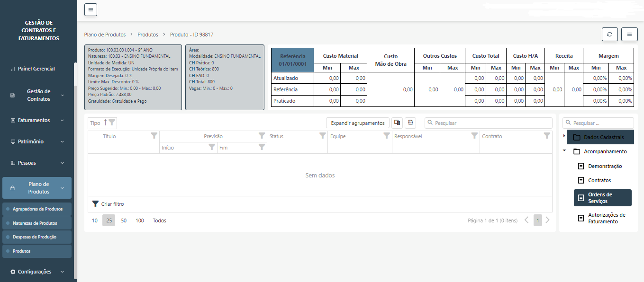Viewport: 644px width, 282px height.
Task: Click the Expandir agrupamentos button
Action: click(358, 123)
